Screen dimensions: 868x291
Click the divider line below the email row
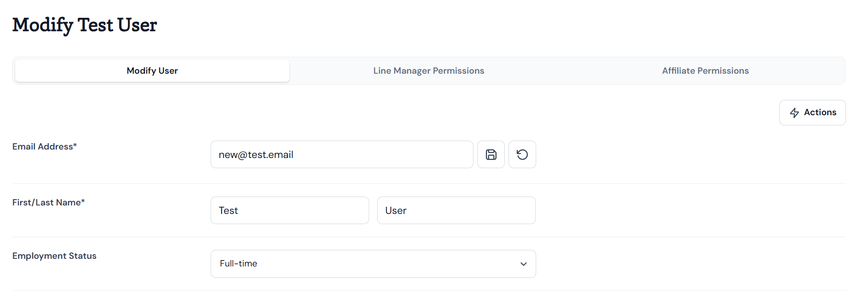click(429, 183)
